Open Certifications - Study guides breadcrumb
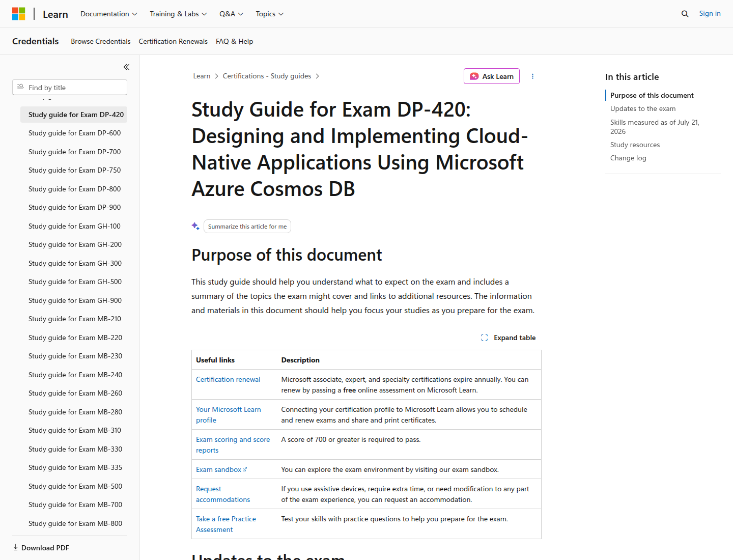 coord(267,76)
